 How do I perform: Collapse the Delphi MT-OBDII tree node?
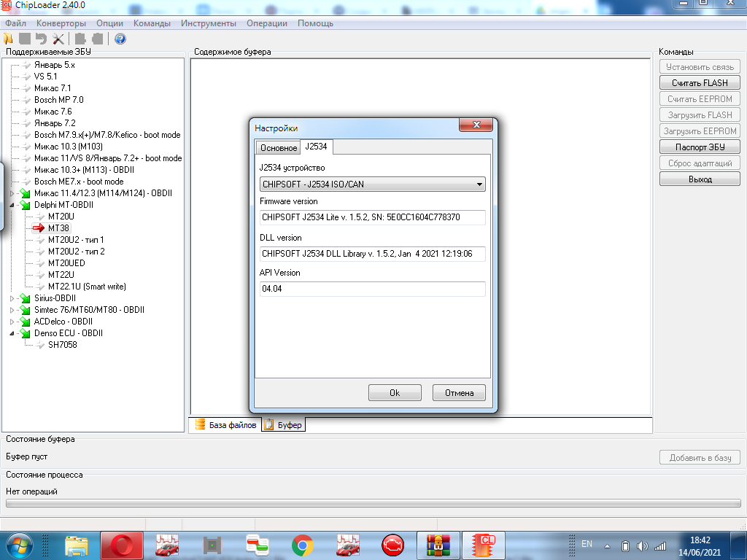pyautogui.click(x=12, y=205)
